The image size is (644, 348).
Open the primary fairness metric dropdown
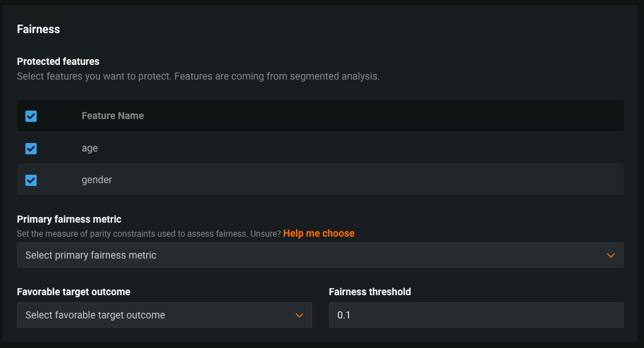tap(310, 255)
